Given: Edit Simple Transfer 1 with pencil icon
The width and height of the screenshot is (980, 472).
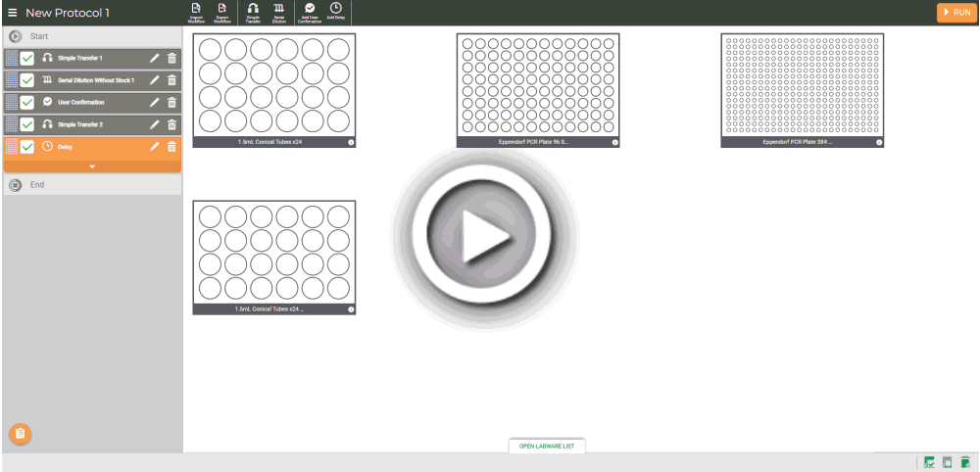Looking at the screenshot, I should point(154,58).
